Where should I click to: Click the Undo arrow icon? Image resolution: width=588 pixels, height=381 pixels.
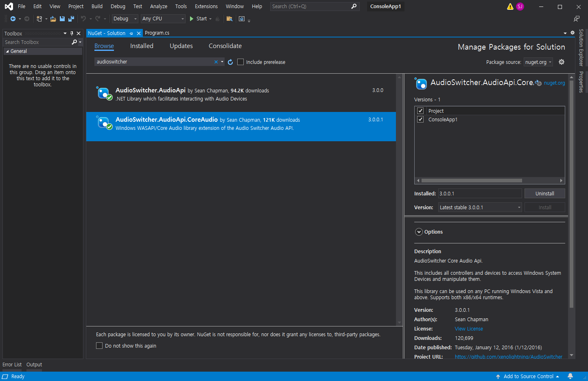coord(83,19)
